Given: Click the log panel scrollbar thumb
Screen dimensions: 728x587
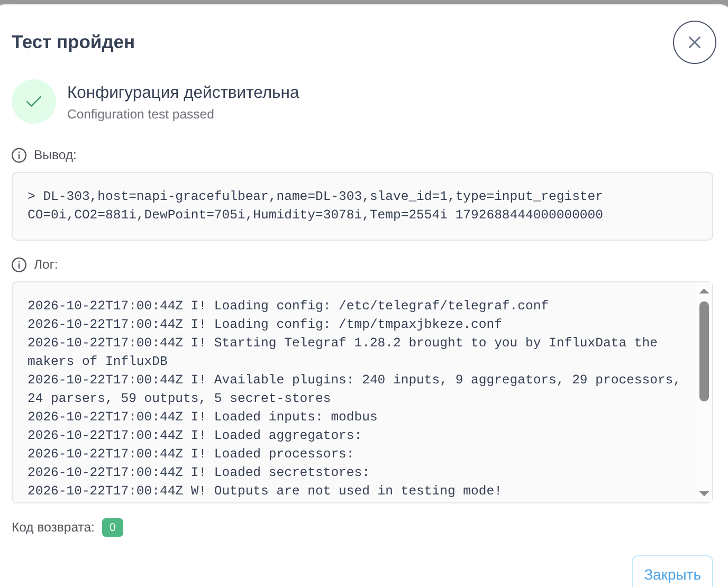Looking at the screenshot, I should coord(704,351).
